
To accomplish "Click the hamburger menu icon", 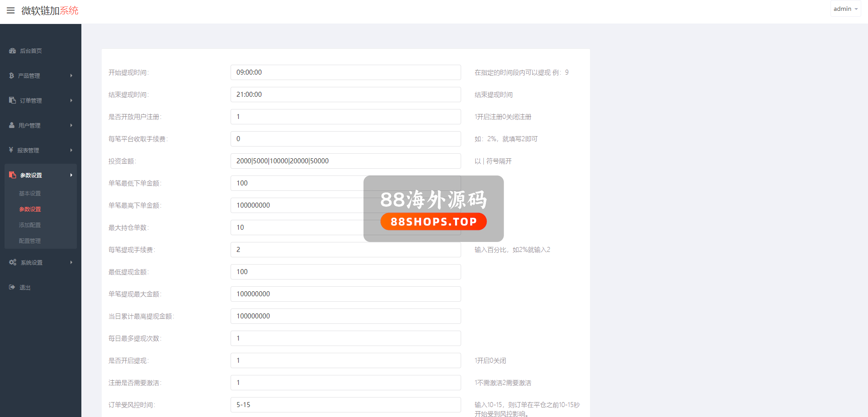I will pyautogui.click(x=11, y=10).
